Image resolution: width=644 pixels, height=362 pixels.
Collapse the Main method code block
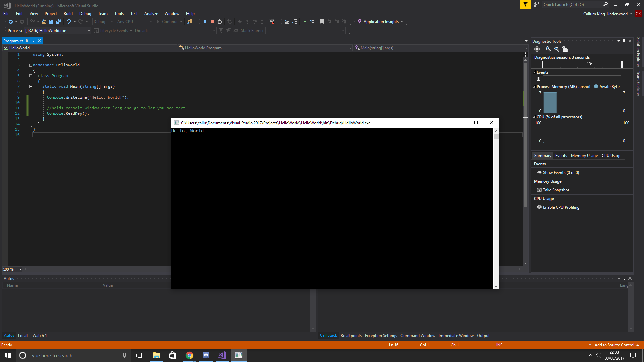click(x=31, y=86)
